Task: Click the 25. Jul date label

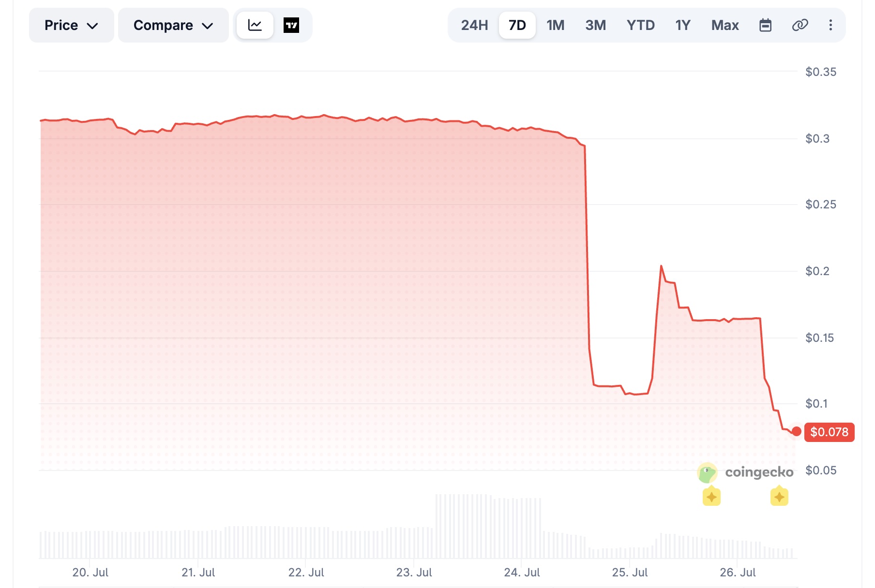Action: (630, 573)
